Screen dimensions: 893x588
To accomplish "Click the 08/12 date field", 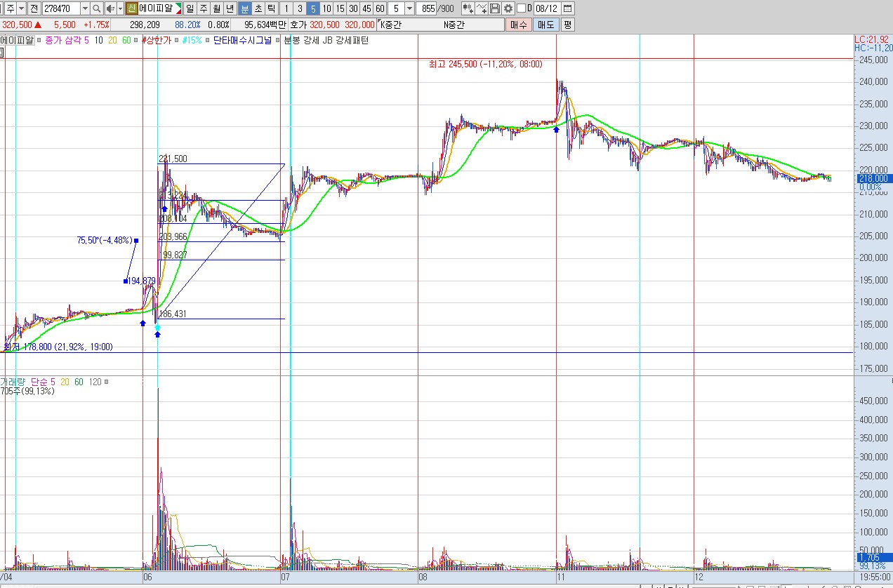I will click(x=547, y=8).
